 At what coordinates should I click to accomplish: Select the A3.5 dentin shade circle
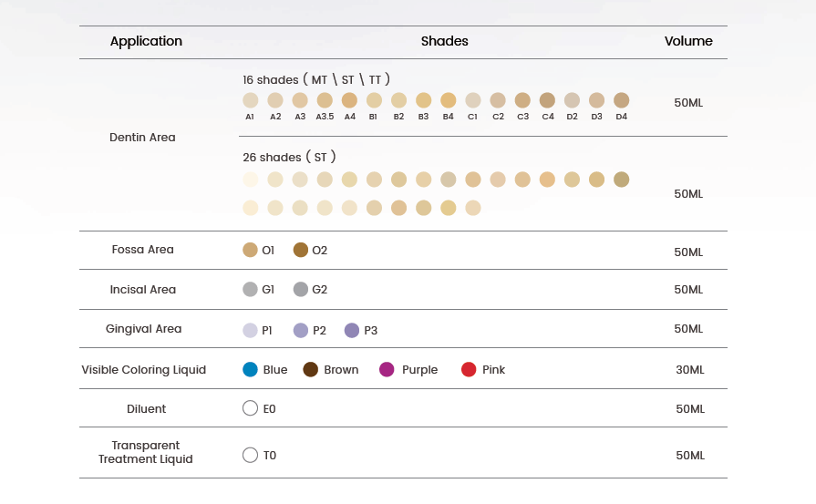325,100
